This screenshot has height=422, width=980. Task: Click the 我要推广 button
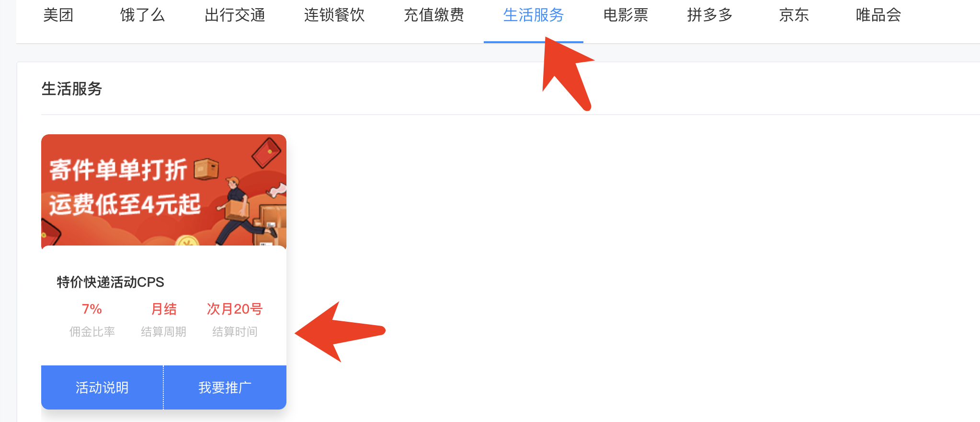point(225,387)
